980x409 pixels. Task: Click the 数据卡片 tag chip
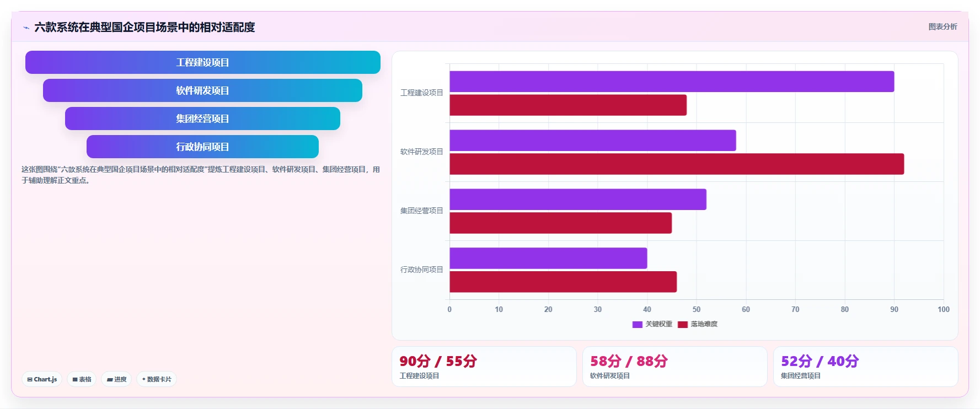pos(157,379)
